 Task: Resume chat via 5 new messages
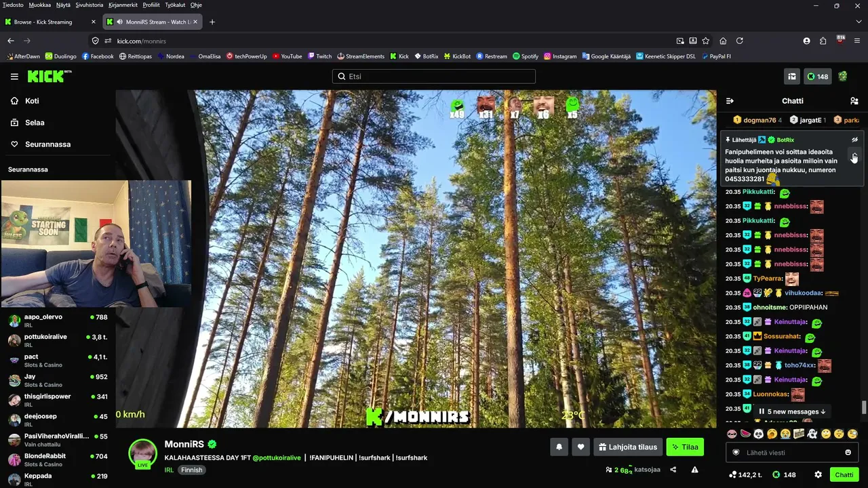click(x=792, y=411)
